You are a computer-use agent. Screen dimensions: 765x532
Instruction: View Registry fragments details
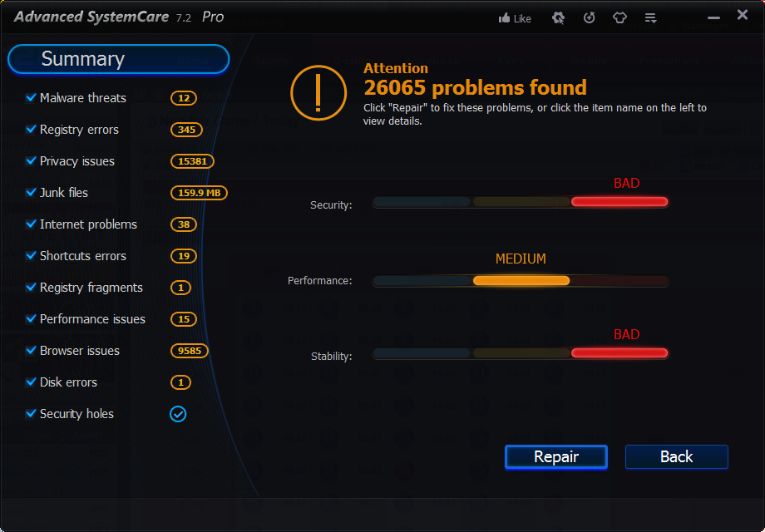pyautogui.click(x=91, y=288)
